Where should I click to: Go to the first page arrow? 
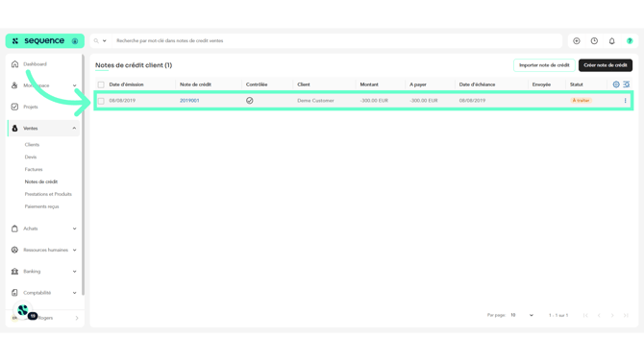[x=585, y=315]
